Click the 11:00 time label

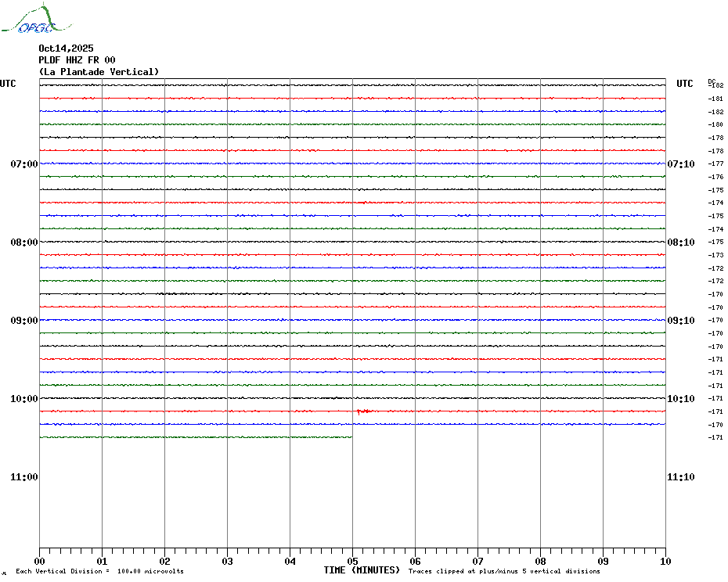24,477
